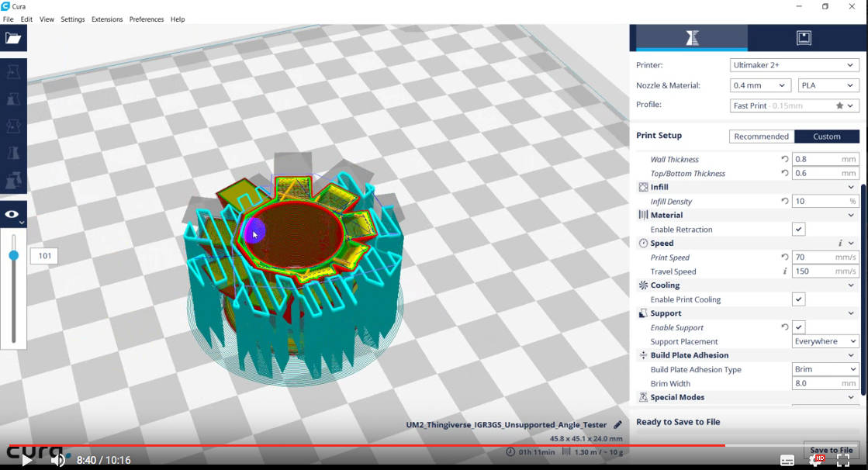Screen dimensions: 868x470
Task: Toggle Enable Retraction checkbox
Action: tap(798, 230)
